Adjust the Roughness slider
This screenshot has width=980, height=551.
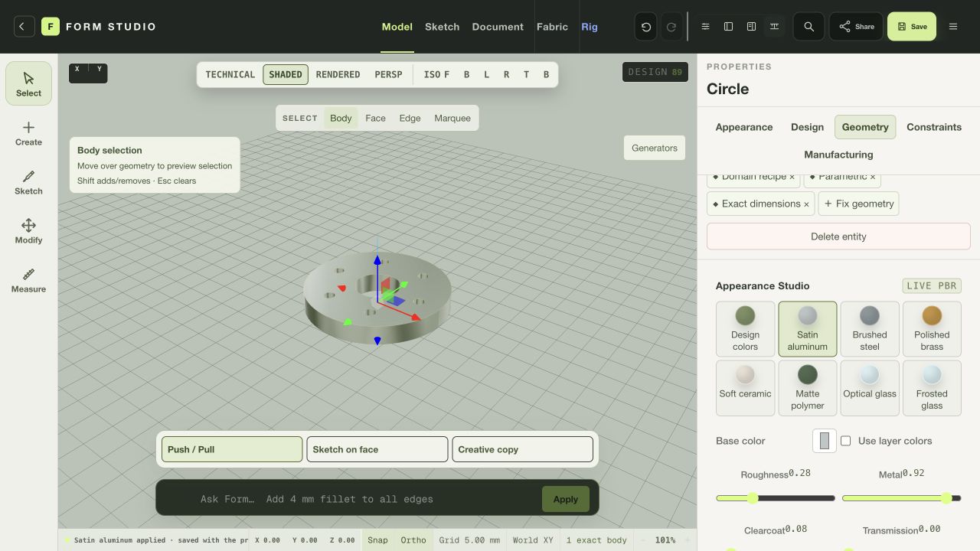pos(776,498)
